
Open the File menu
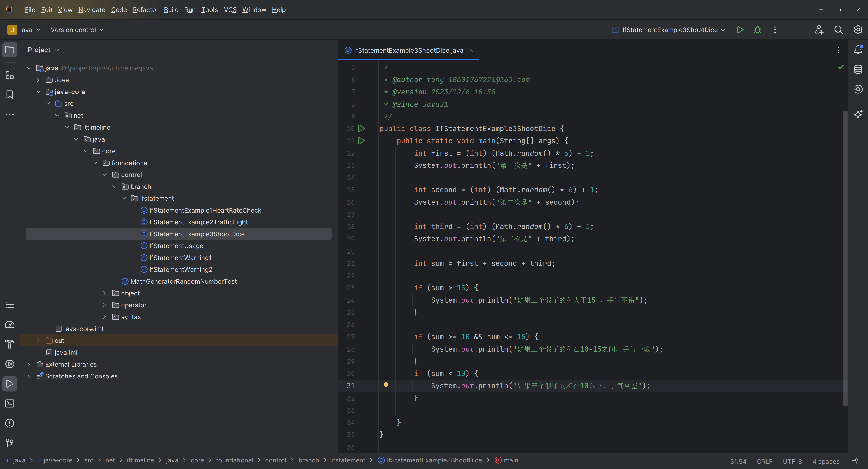(x=30, y=10)
